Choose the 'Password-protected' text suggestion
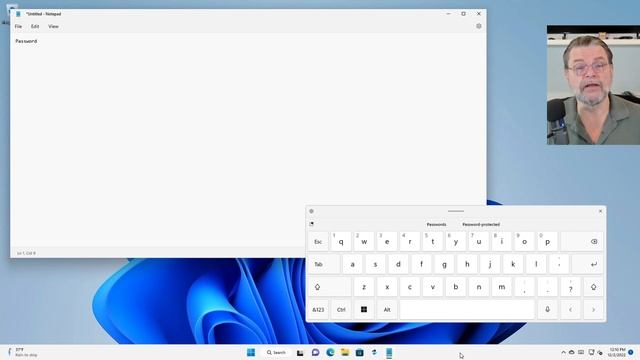640x360 pixels. pos(481,224)
